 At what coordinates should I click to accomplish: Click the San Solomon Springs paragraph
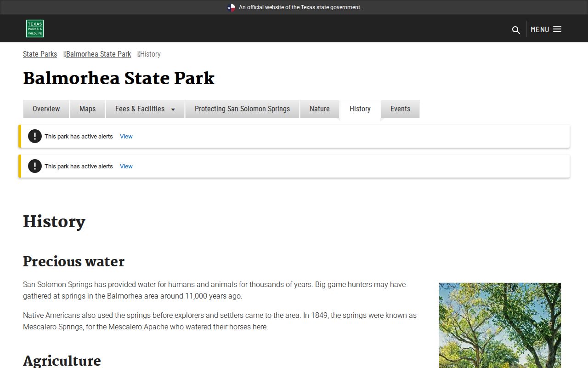coord(215,290)
